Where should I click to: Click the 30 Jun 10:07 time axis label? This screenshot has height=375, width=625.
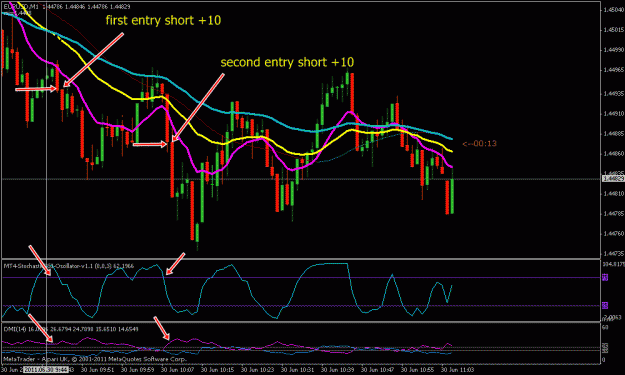point(177,369)
